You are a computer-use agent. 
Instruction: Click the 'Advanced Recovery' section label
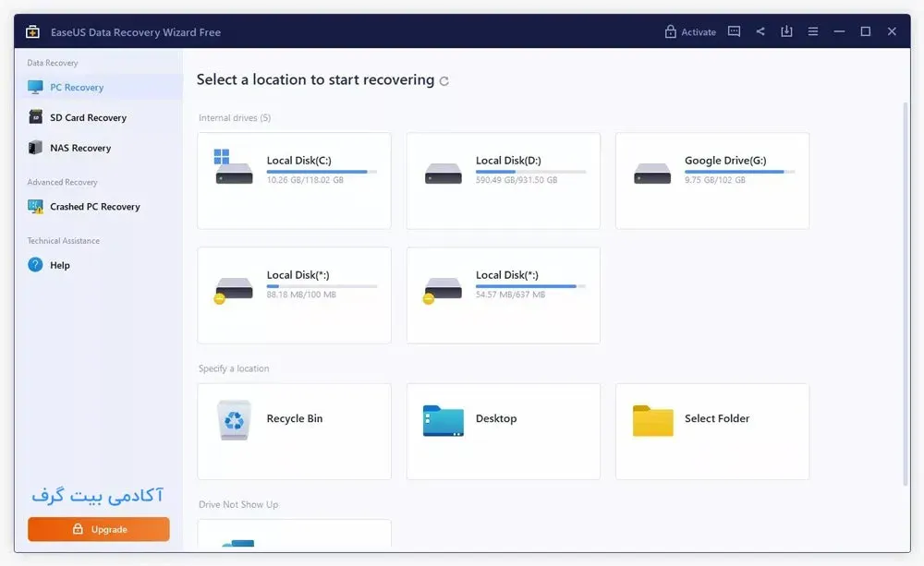[x=63, y=182]
